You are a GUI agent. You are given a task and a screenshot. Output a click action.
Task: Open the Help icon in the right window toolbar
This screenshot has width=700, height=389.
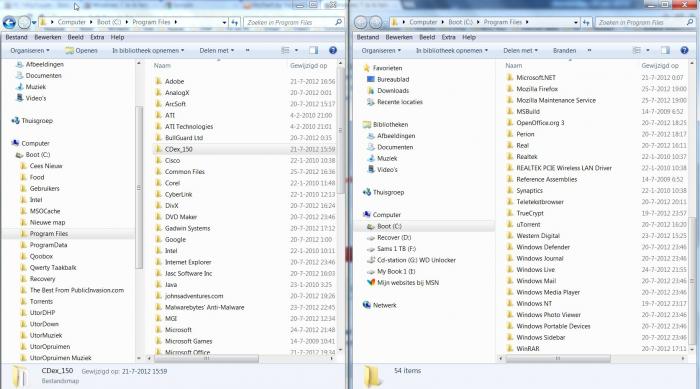click(x=684, y=50)
